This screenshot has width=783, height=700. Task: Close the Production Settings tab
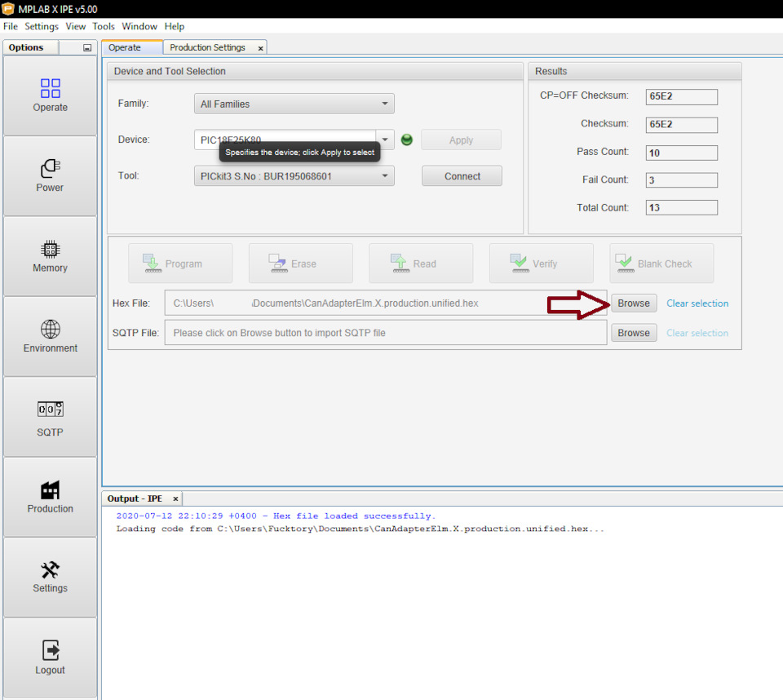coord(260,48)
